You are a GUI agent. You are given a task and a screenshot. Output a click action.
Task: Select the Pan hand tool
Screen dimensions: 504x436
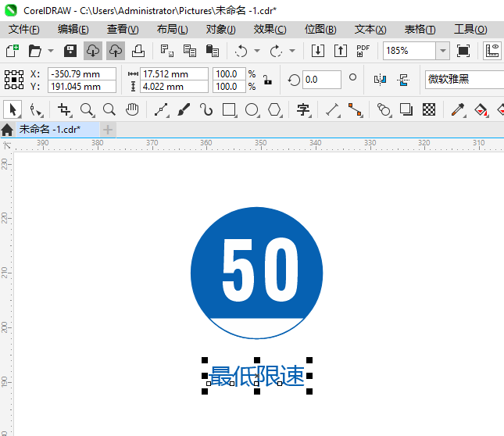[132, 109]
